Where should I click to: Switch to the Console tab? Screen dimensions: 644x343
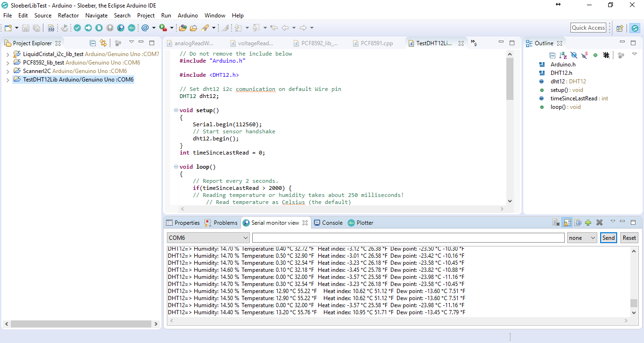tap(328, 223)
